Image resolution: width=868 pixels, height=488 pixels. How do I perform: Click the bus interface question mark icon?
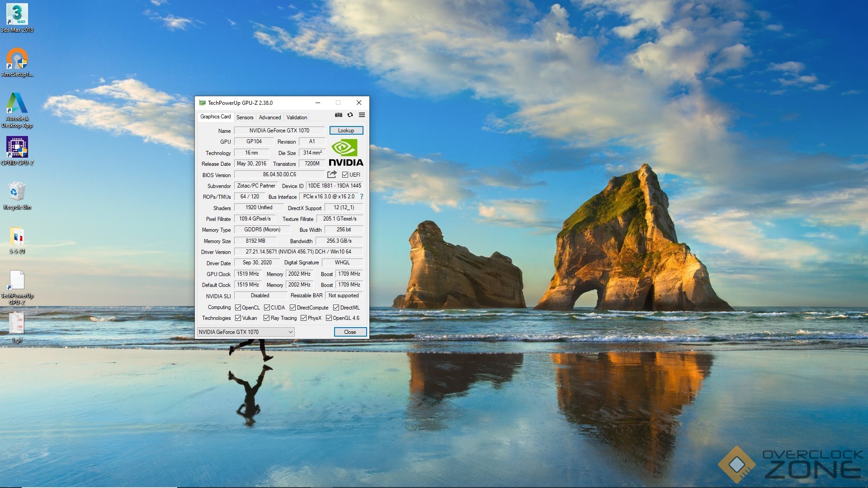click(x=362, y=197)
